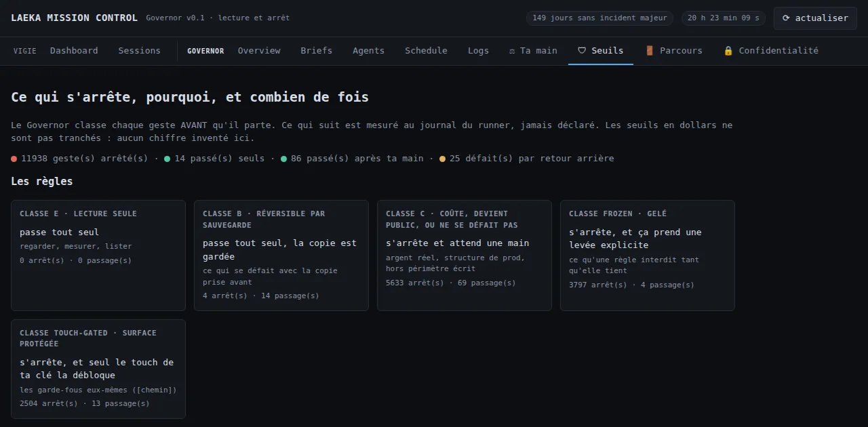
Task: Click the scales icon on Ta main tab
Action: tap(513, 51)
